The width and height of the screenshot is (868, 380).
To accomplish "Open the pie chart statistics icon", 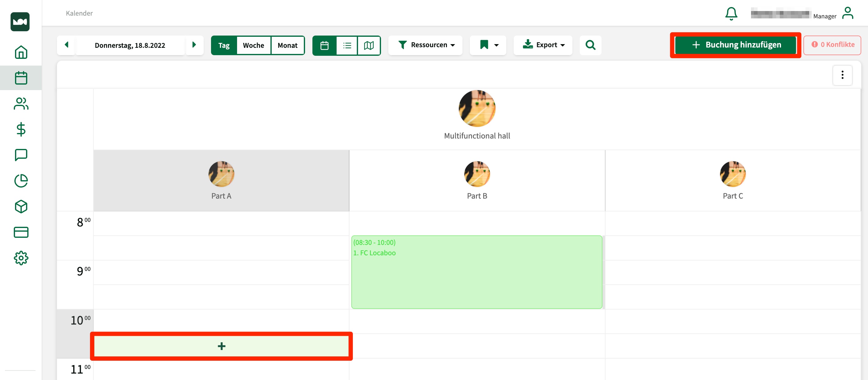I will point(21,181).
